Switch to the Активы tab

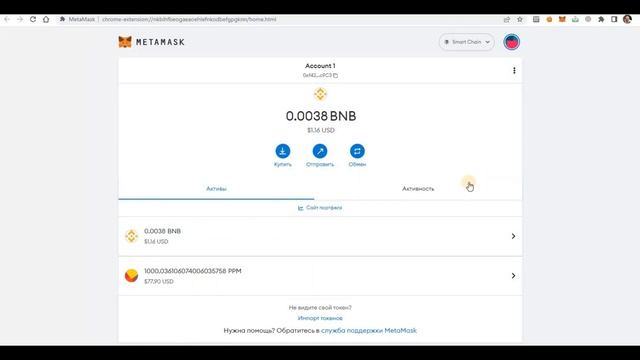(216, 189)
